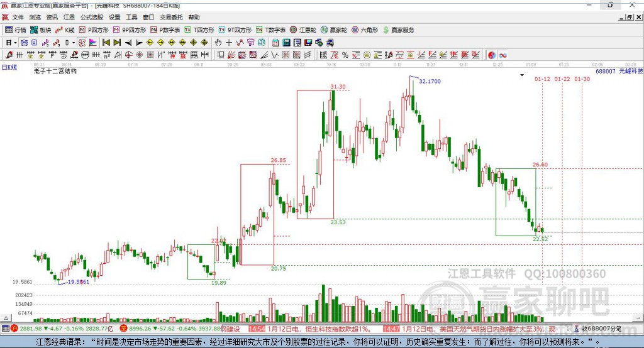Image resolution: width=644 pixels, height=348 pixels.
Task: Click the 31.30 price label
Action: [338, 87]
